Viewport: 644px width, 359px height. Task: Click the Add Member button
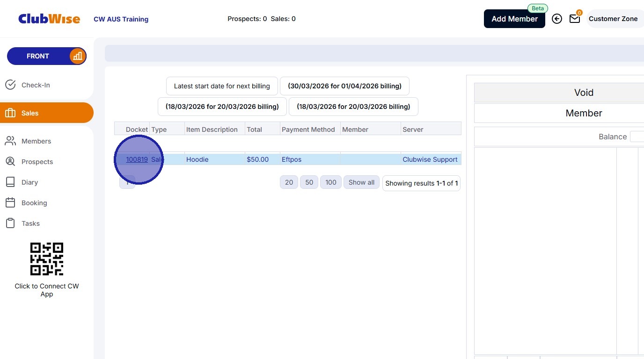point(514,19)
